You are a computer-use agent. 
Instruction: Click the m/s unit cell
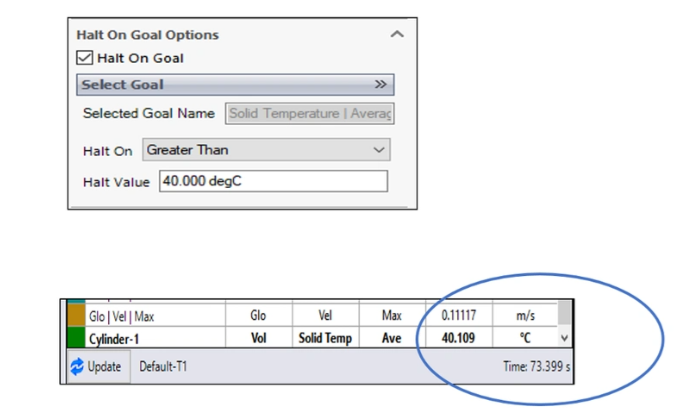click(x=525, y=315)
